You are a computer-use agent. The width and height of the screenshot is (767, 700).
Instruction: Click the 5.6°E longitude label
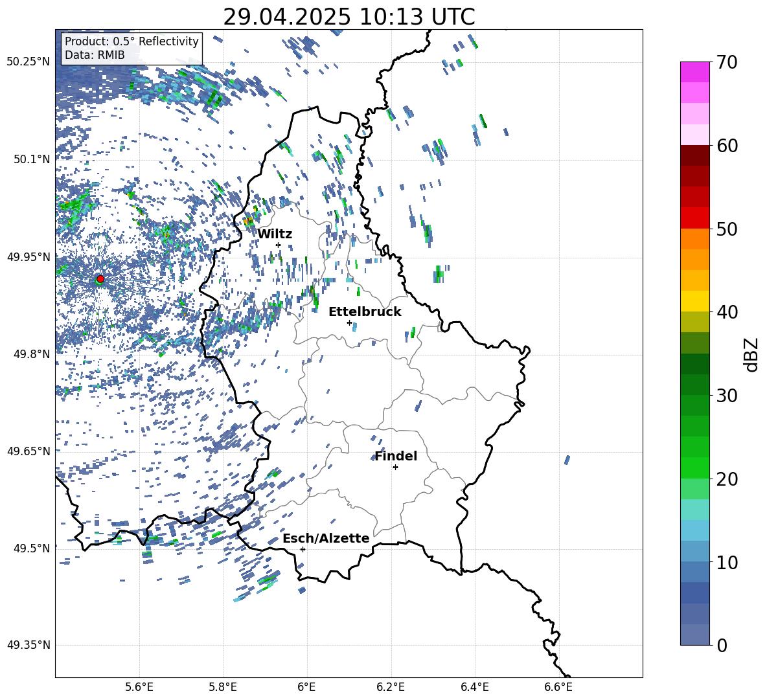[x=139, y=687]
